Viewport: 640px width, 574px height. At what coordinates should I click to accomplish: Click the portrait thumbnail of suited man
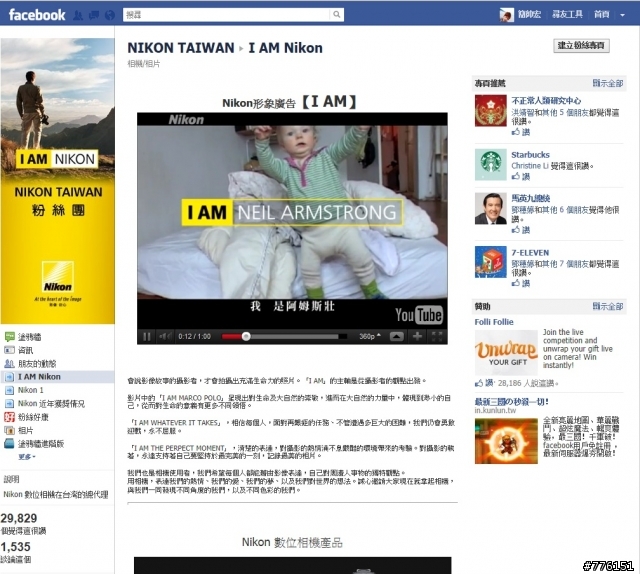click(491, 209)
